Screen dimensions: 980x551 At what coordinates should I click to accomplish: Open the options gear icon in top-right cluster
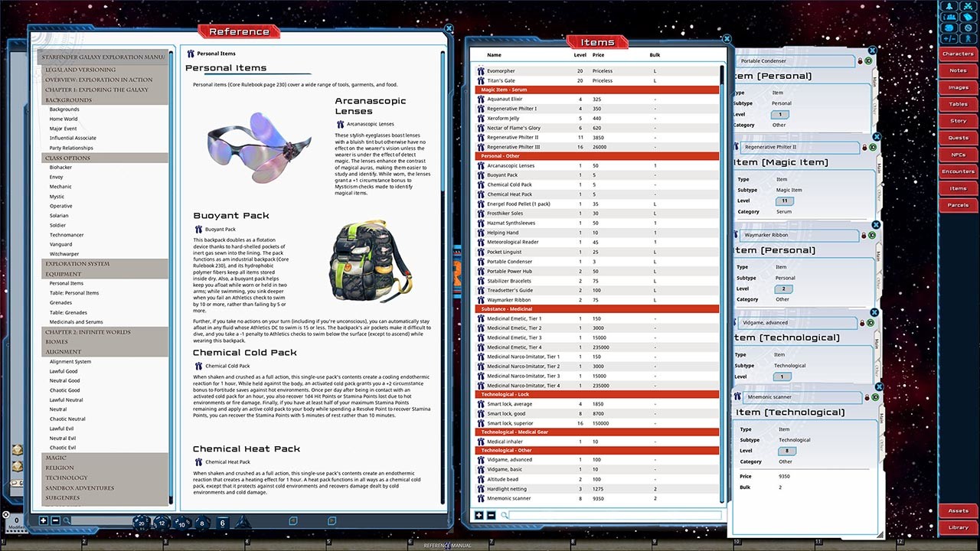[967, 28]
